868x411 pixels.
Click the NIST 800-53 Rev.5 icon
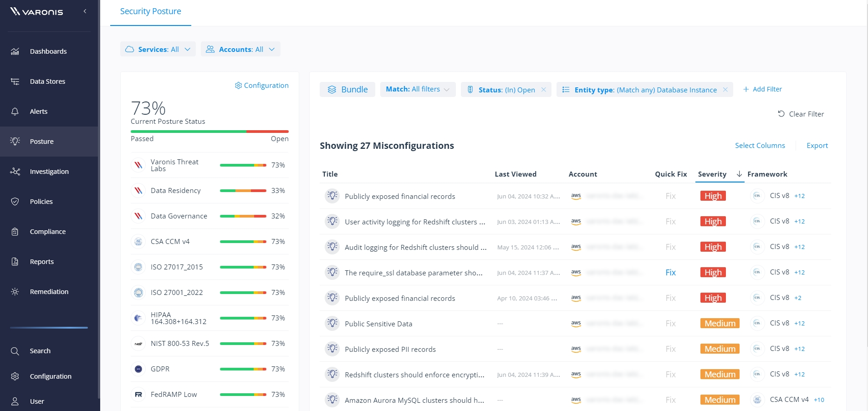(x=138, y=344)
